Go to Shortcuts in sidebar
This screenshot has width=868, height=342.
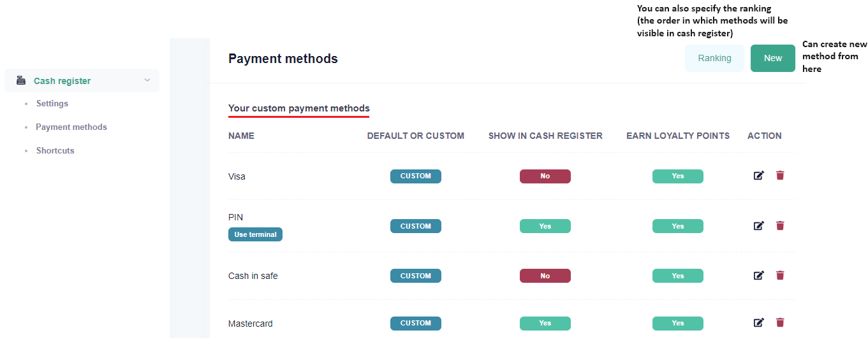[55, 150]
